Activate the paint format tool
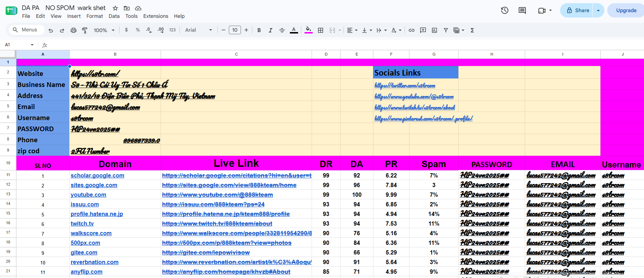 coord(85,30)
